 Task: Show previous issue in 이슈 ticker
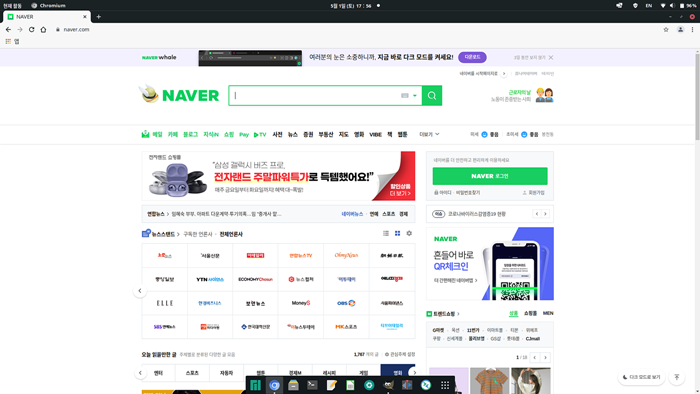click(x=537, y=214)
